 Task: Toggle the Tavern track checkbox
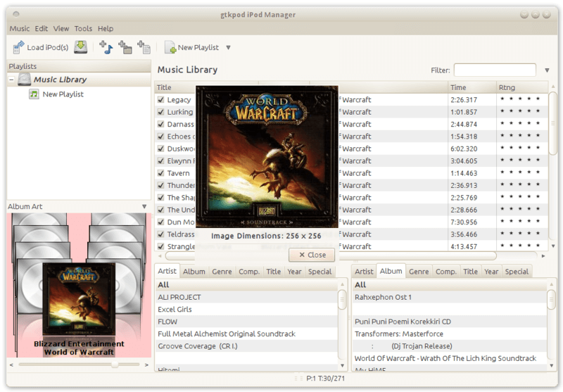(161, 173)
